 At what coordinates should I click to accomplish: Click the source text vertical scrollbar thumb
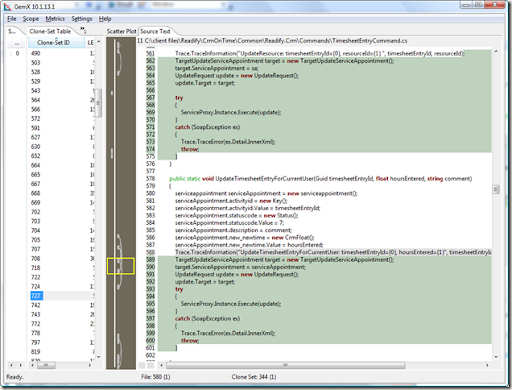click(496, 189)
